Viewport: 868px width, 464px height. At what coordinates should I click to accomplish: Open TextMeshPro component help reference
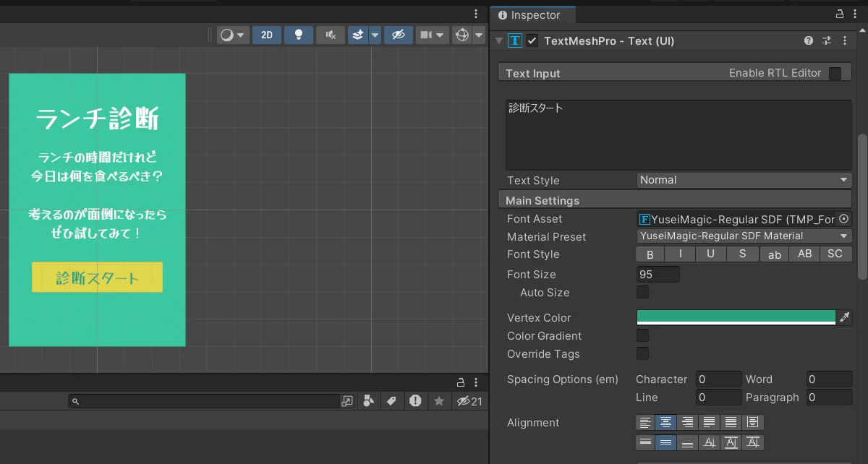[x=809, y=41]
